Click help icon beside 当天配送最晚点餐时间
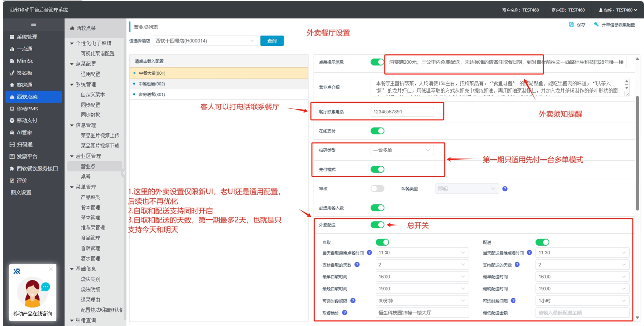The height and width of the screenshot is (326, 644). (x=529, y=253)
